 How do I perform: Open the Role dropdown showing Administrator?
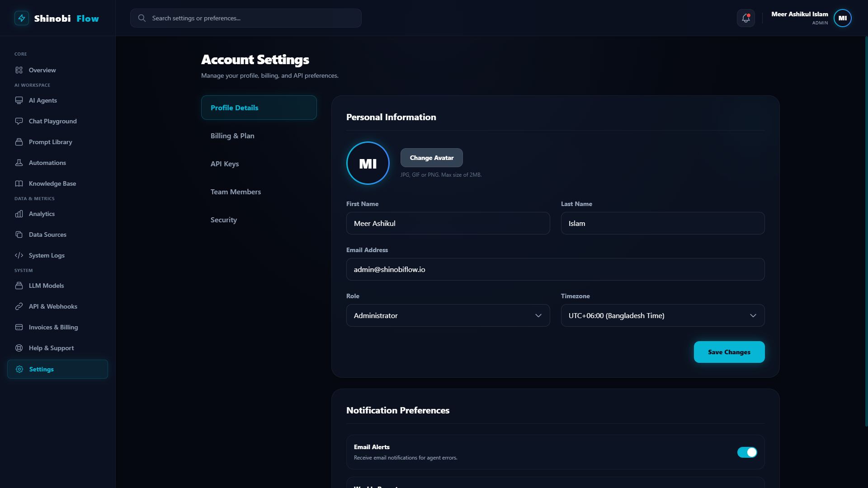click(448, 315)
